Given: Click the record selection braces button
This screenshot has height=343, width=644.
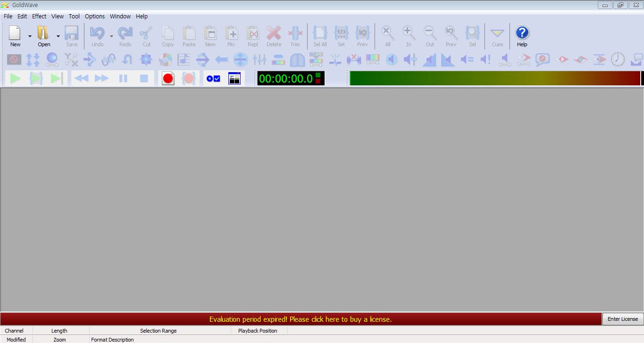Looking at the screenshot, I should tap(189, 78).
